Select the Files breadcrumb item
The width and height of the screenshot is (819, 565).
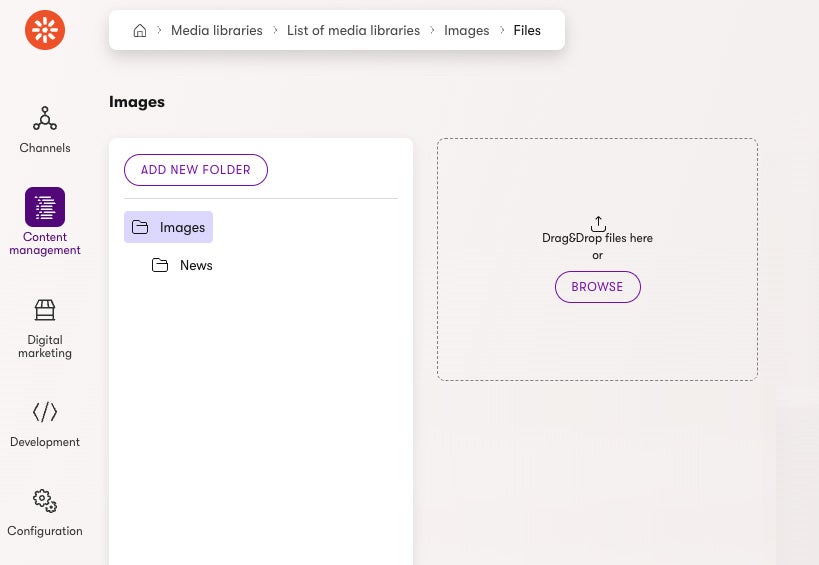pos(527,31)
